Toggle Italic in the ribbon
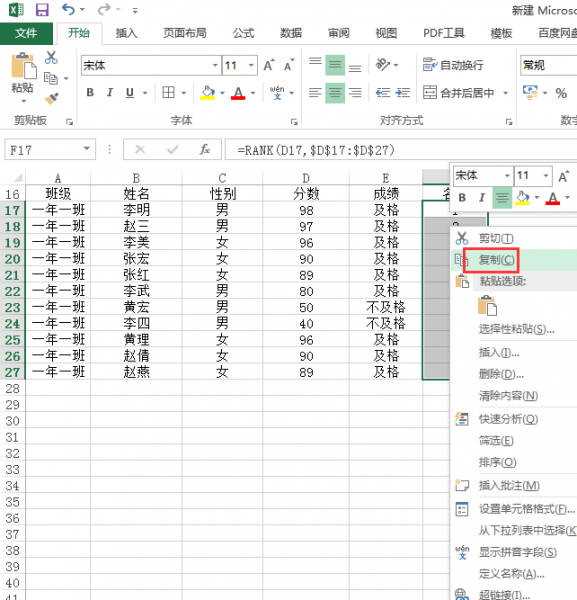Screen dimensions: 577x600 coord(110,93)
